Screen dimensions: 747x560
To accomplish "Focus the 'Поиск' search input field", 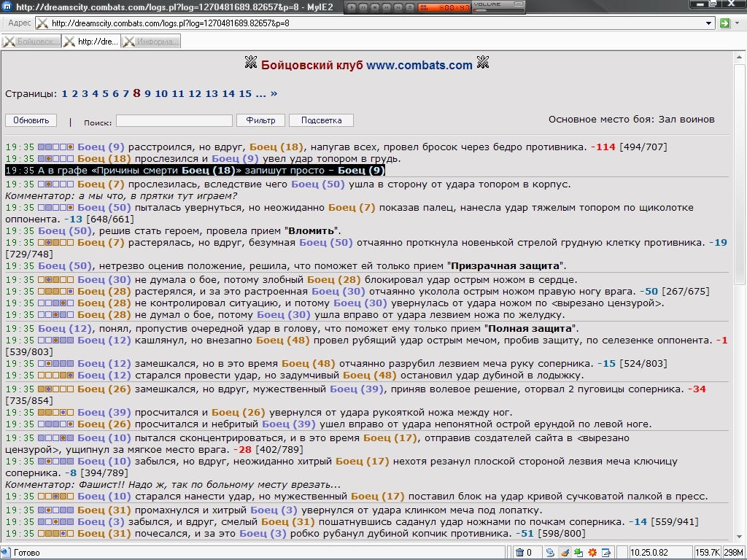I will coord(174,120).
